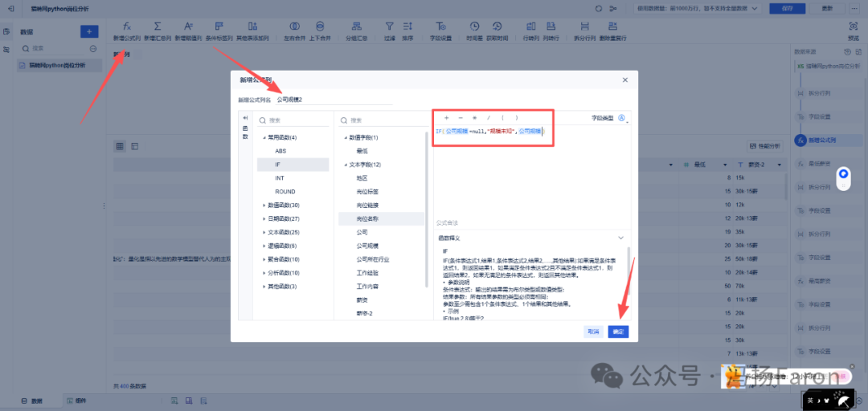This screenshot has height=411, width=868.
Task: Click the blue plus add-data button
Action: [x=89, y=31]
